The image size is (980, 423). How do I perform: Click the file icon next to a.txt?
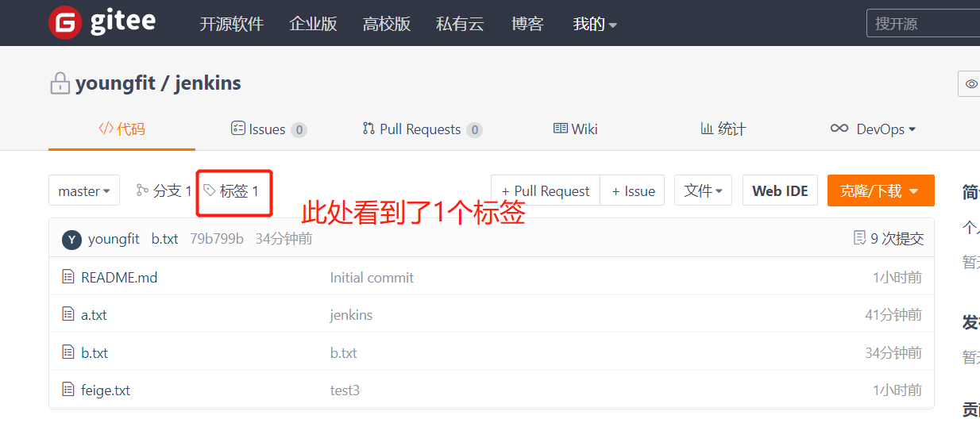point(68,314)
